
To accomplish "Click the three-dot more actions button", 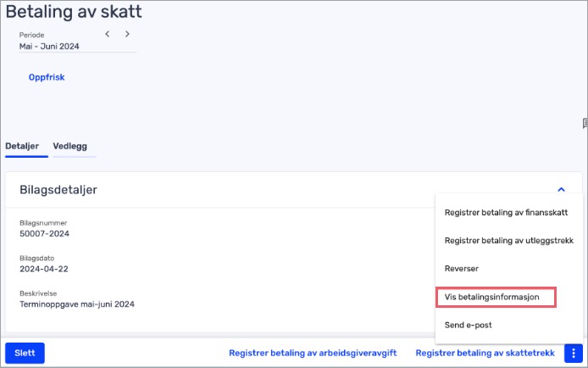I will pyautogui.click(x=574, y=353).
